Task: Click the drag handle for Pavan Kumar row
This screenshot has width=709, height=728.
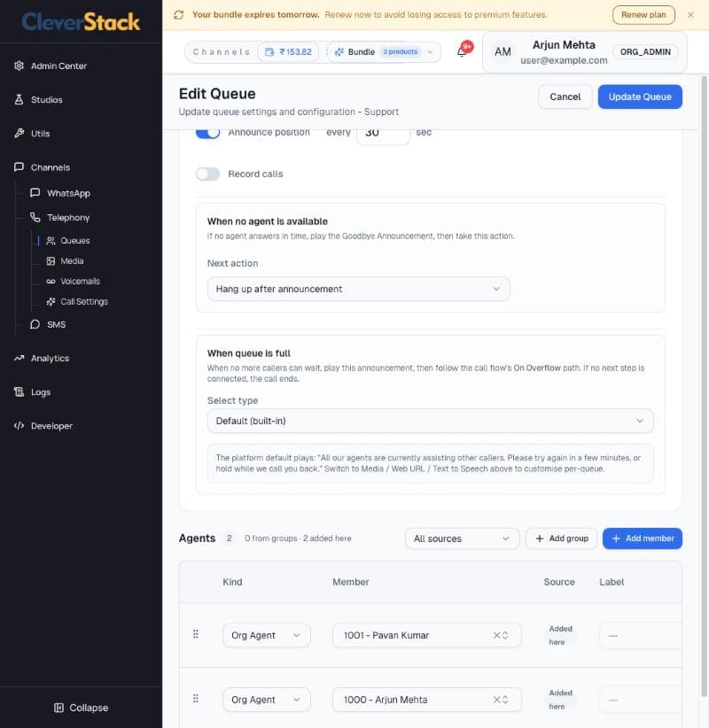Action: (x=196, y=634)
